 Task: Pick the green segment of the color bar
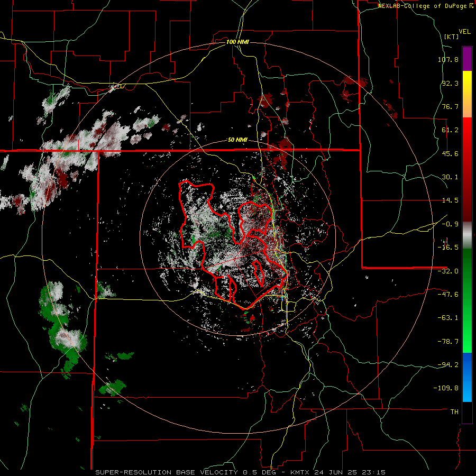point(467,300)
